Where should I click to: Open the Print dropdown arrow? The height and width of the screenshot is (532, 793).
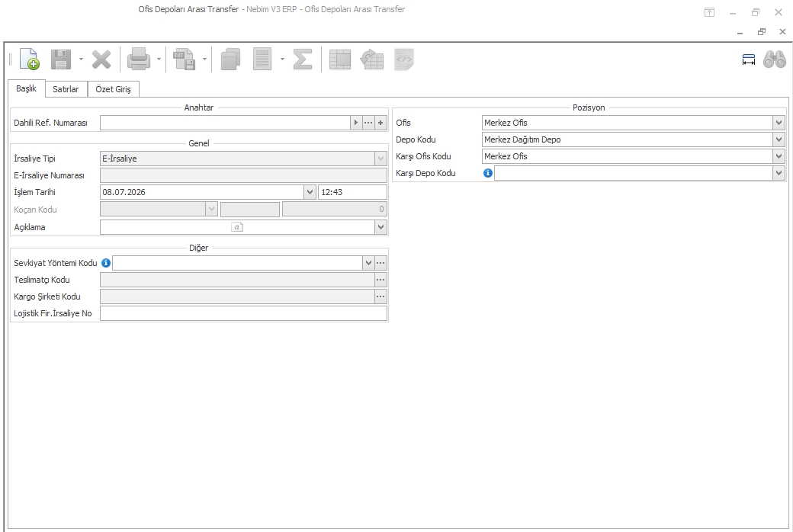[x=159, y=59]
